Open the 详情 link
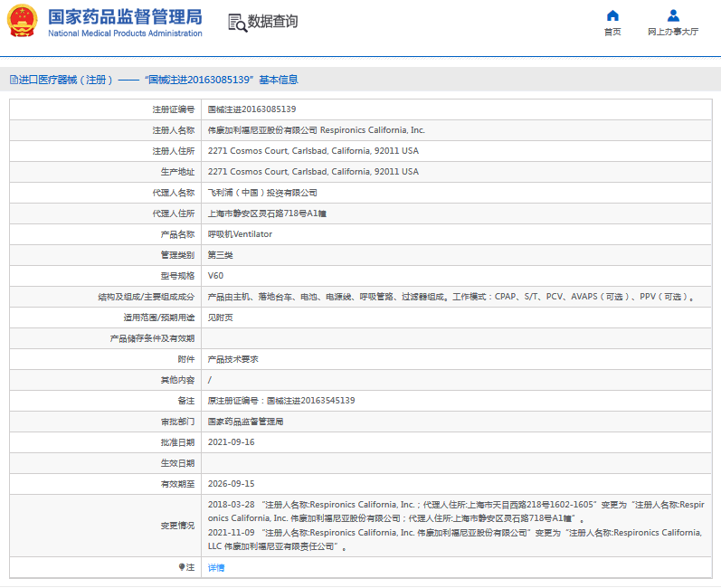 point(216,568)
